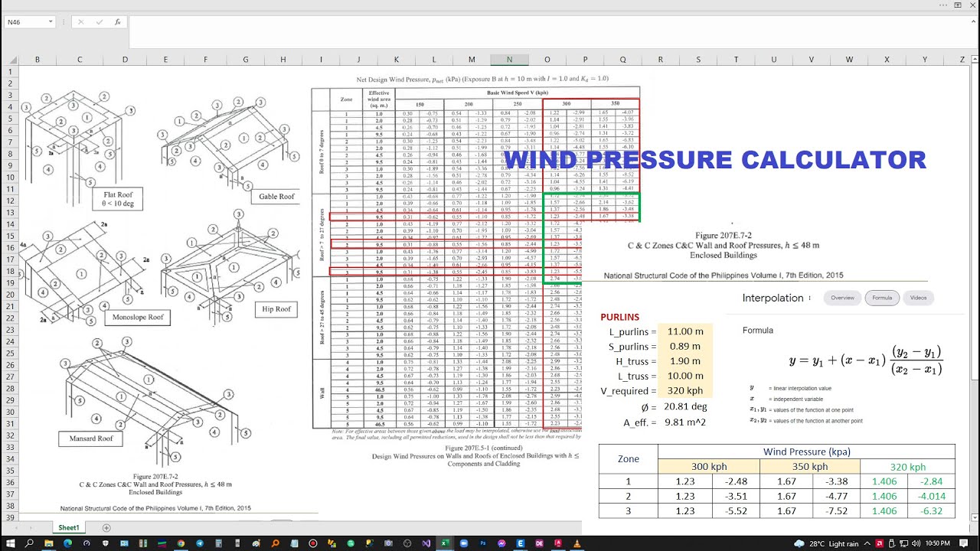Image resolution: width=980 pixels, height=551 pixels.
Task: Click the Mansard Roof diagram label
Action: (x=91, y=439)
